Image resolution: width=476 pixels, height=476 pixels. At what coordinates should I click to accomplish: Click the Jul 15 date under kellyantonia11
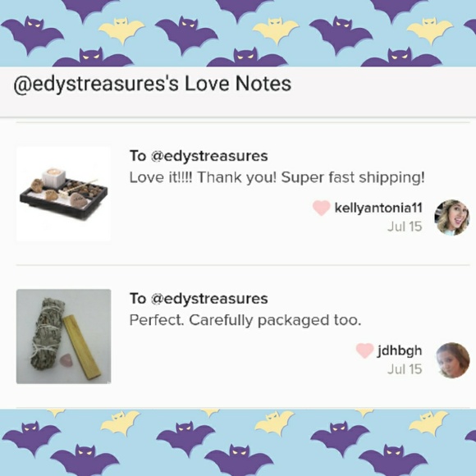pyautogui.click(x=405, y=227)
